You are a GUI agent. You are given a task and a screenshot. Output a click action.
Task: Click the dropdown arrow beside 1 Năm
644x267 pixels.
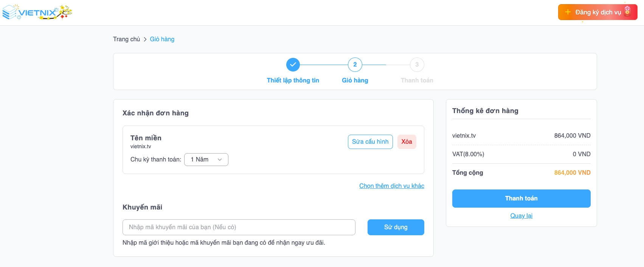[x=220, y=160]
